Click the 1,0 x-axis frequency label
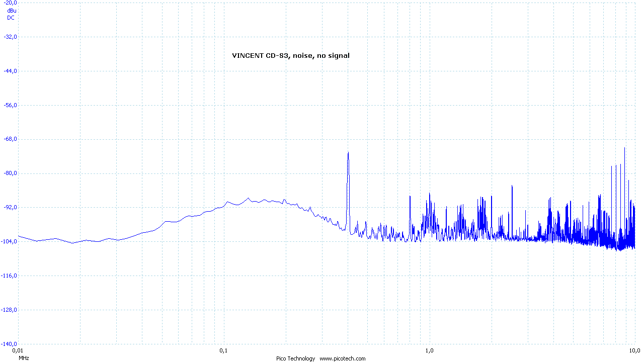Viewport: 644px width, 362px height. coord(429,350)
